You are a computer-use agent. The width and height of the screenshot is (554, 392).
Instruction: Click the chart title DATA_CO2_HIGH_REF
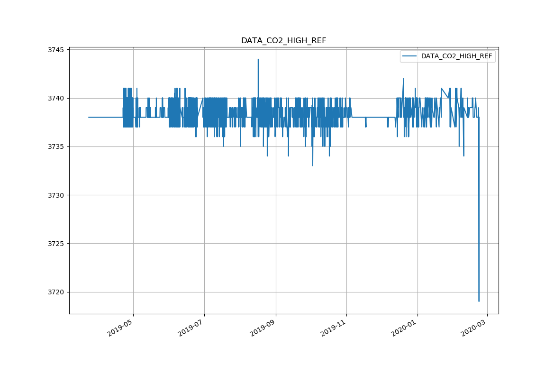(283, 41)
